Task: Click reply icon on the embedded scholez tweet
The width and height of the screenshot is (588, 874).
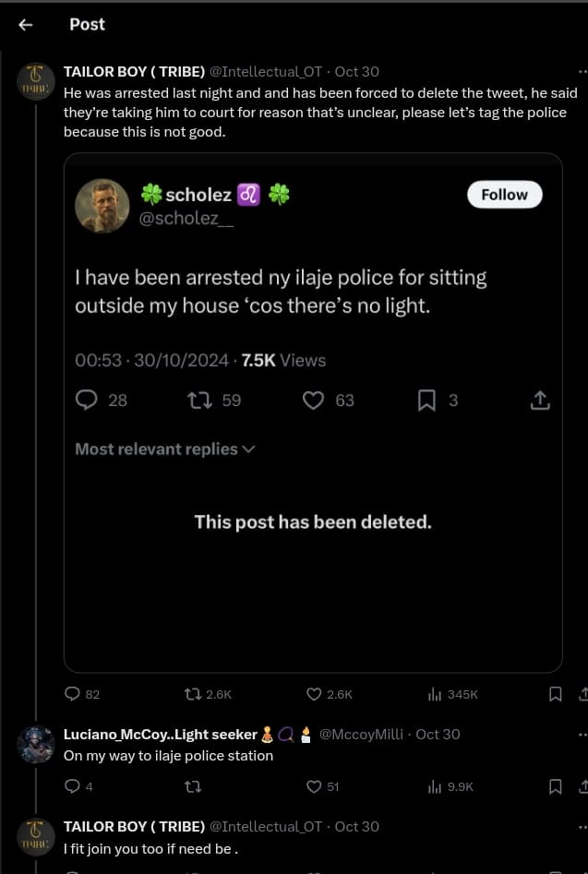Action: [87, 400]
